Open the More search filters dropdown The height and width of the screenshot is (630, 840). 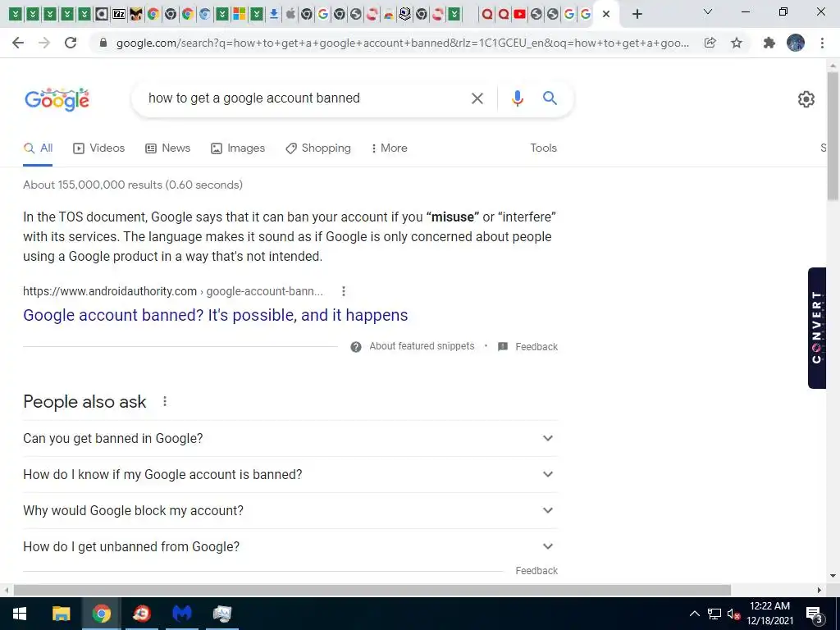389,148
